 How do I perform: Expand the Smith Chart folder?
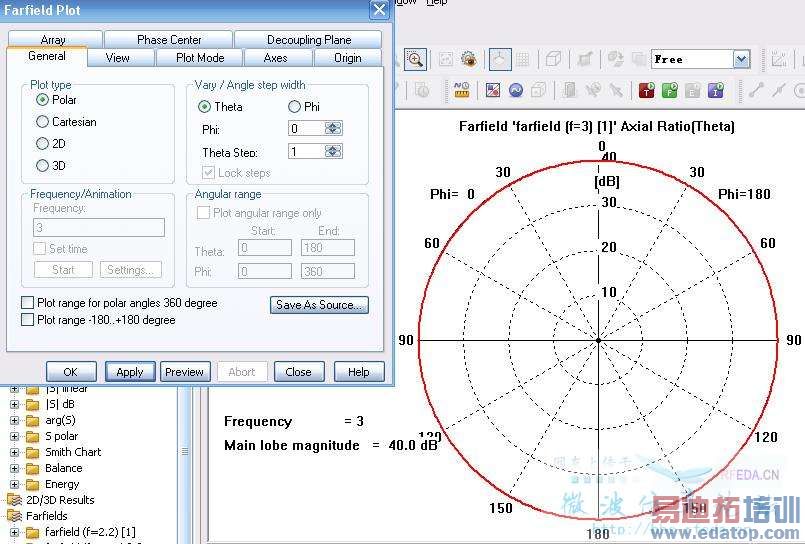(x=14, y=453)
